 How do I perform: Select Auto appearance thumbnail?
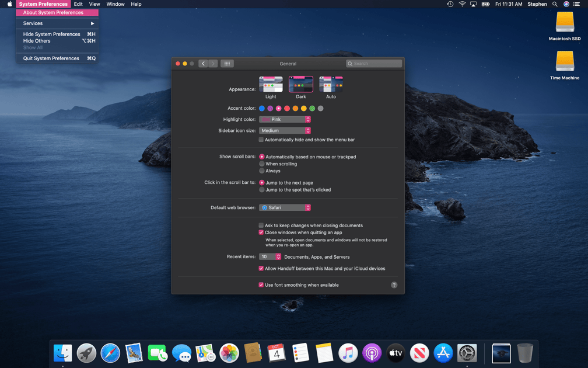331,85
